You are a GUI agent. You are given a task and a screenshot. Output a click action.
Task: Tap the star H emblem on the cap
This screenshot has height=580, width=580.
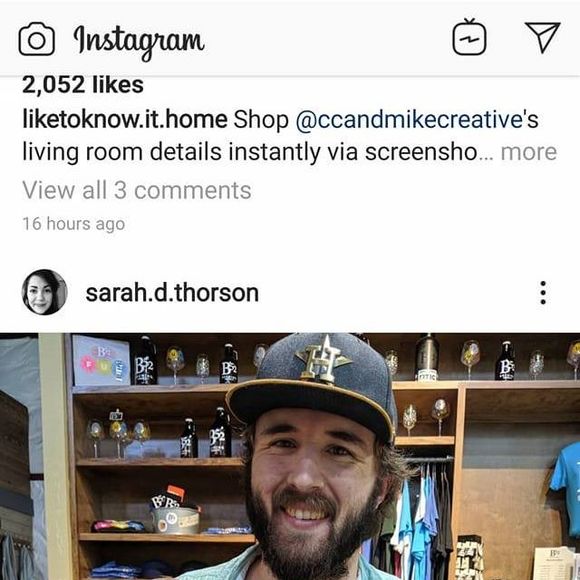tap(323, 360)
